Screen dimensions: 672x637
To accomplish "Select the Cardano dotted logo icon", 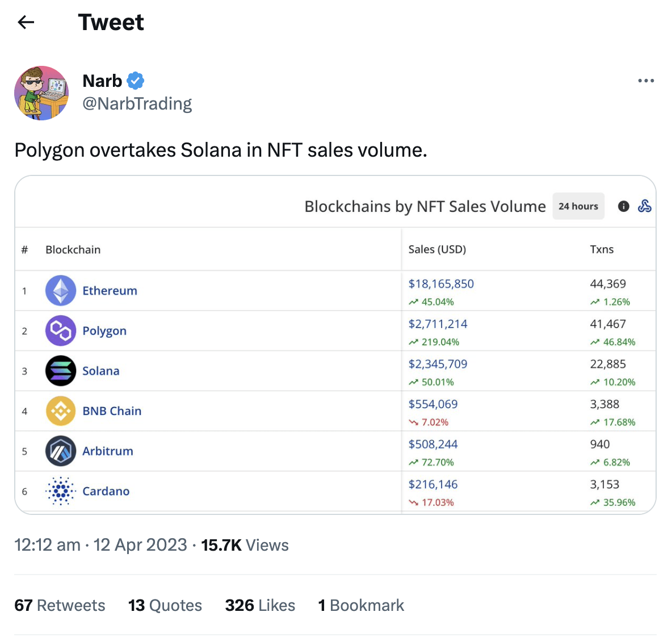I will point(61,491).
